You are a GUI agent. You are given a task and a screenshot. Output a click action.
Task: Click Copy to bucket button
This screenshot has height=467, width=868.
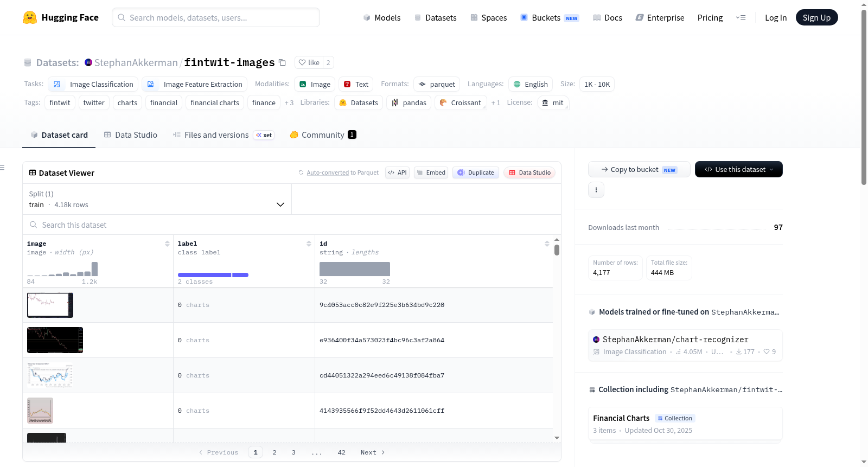[x=639, y=169]
